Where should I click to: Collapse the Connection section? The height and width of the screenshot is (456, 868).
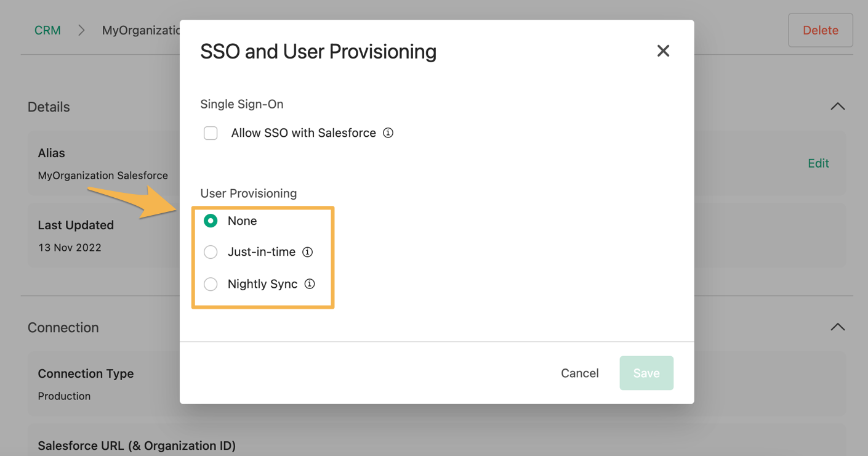838,327
